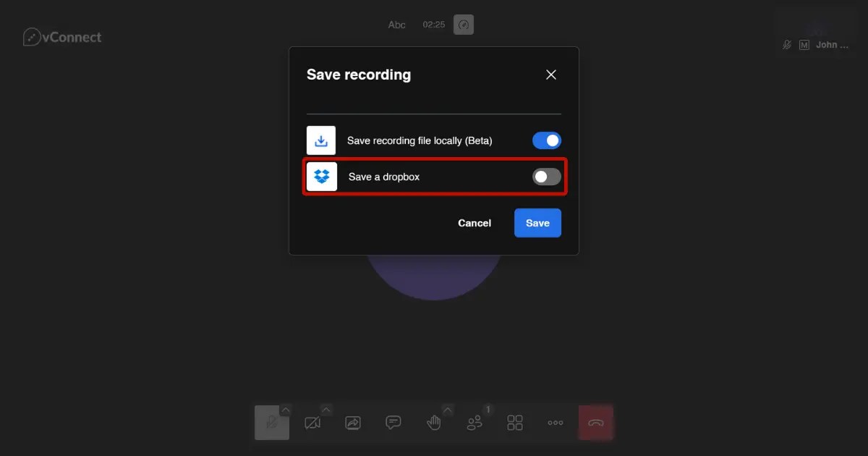
Task: Enable the Save a dropbox option
Action: [x=547, y=176]
